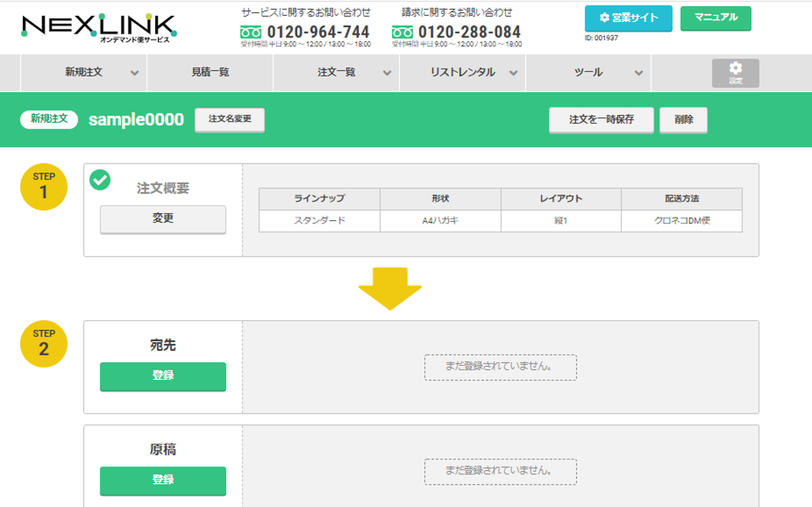Expand the 注文一覧 dropdown chevron
Screen dimensions: 812x507
coord(387,73)
